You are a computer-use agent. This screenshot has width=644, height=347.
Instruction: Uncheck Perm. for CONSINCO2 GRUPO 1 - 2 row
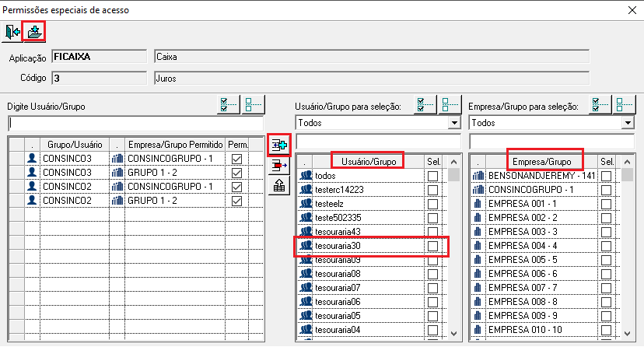pyautogui.click(x=236, y=201)
